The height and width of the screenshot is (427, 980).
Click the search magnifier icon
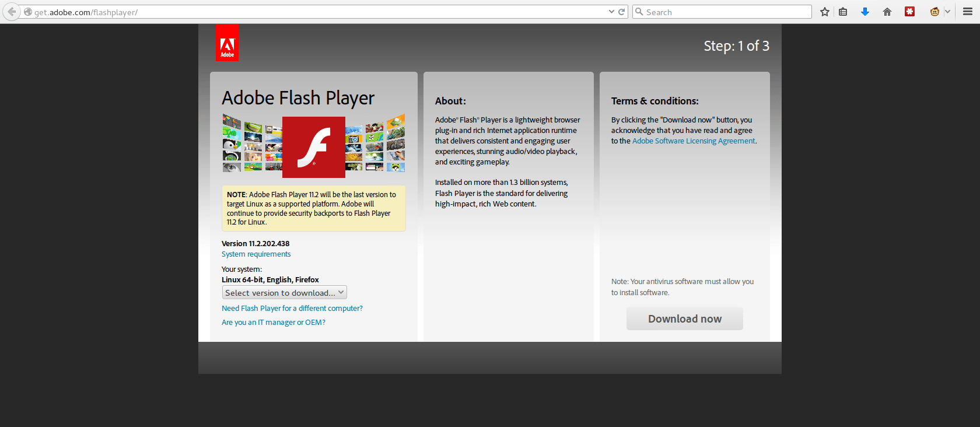click(x=639, y=12)
